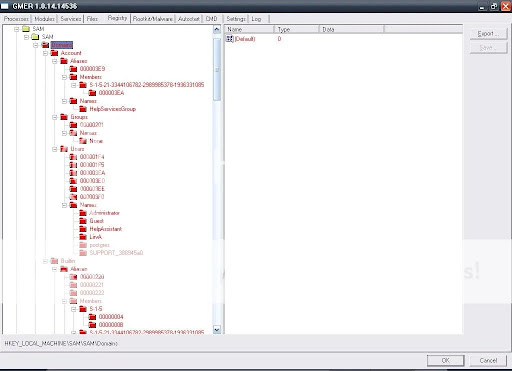
Task: Click the (Default) registry value icon
Action: point(230,39)
